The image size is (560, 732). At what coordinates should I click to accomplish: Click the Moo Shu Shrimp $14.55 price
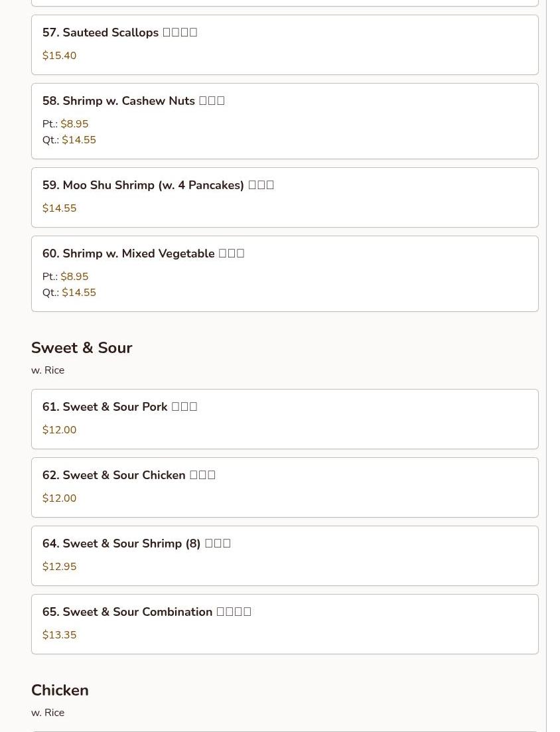pyautogui.click(x=59, y=208)
